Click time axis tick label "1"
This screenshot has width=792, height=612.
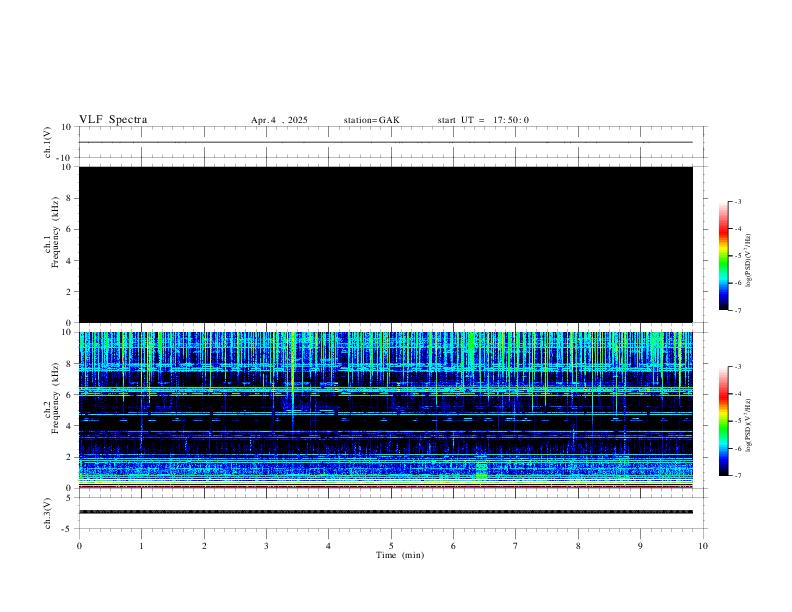(x=141, y=546)
